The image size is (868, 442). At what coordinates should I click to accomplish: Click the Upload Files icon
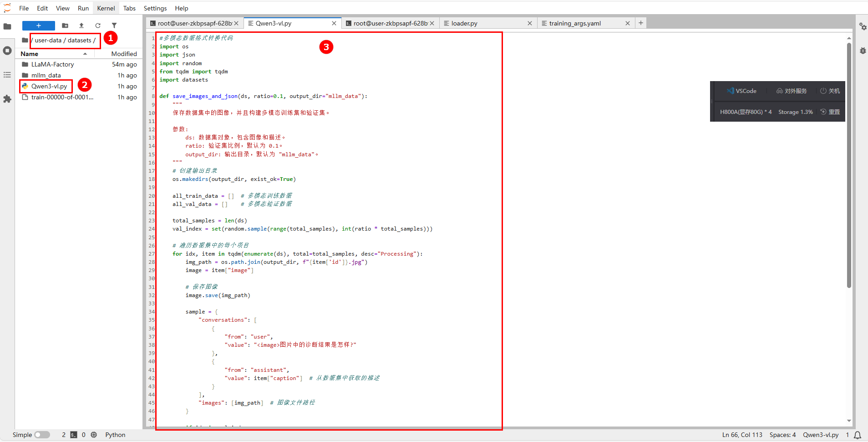pyautogui.click(x=81, y=26)
